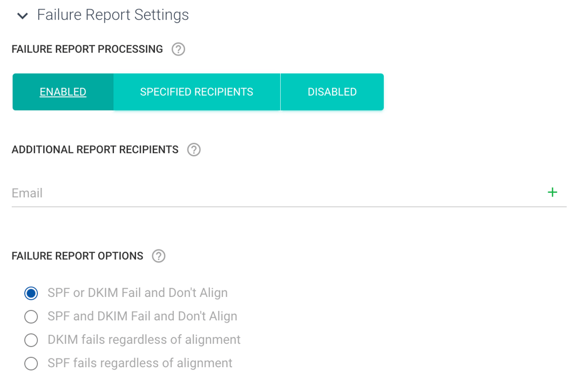582x392 pixels.
Task: Click the chevron beside Failure Report Settings
Action: pyautogui.click(x=22, y=16)
